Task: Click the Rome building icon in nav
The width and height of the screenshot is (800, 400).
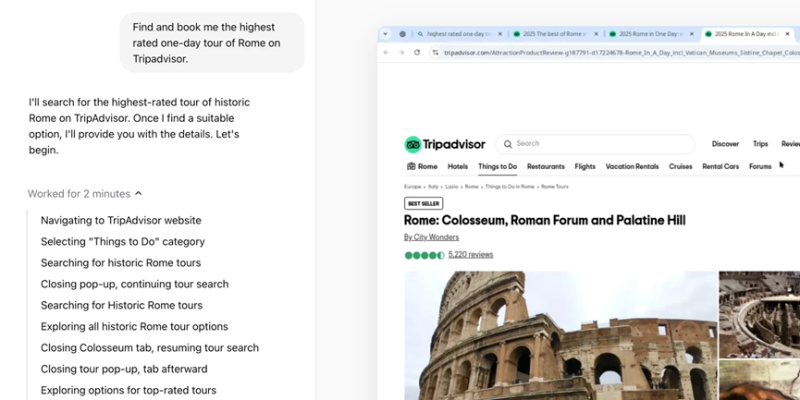Action: pos(410,167)
